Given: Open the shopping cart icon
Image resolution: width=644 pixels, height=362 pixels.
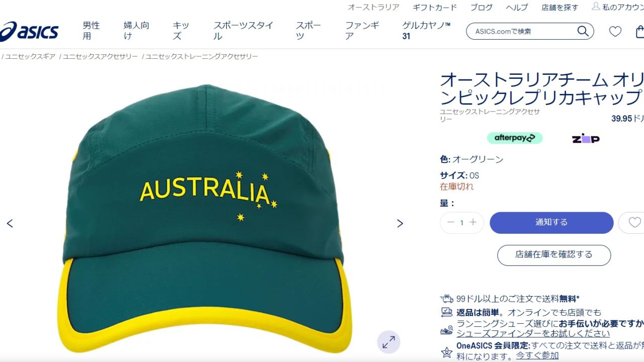Looking at the screenshot, I should (x=640, y=32).
